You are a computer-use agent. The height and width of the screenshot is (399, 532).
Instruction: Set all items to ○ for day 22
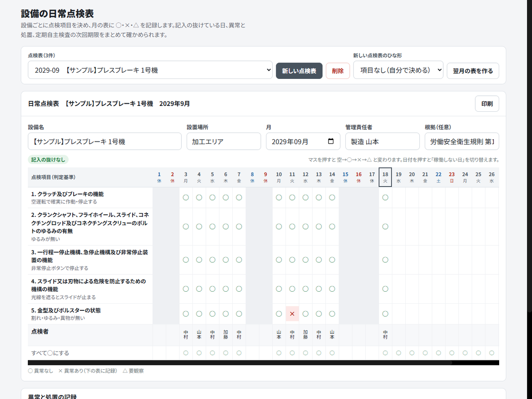click(x=438, y=353)
